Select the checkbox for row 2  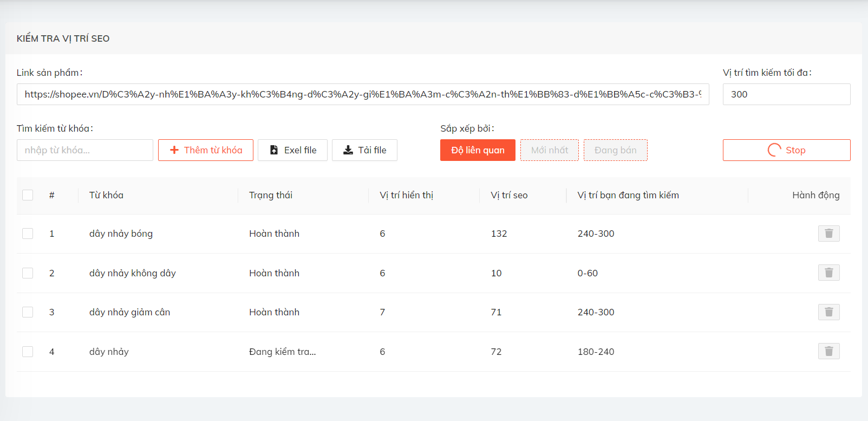tap(28, 273)
